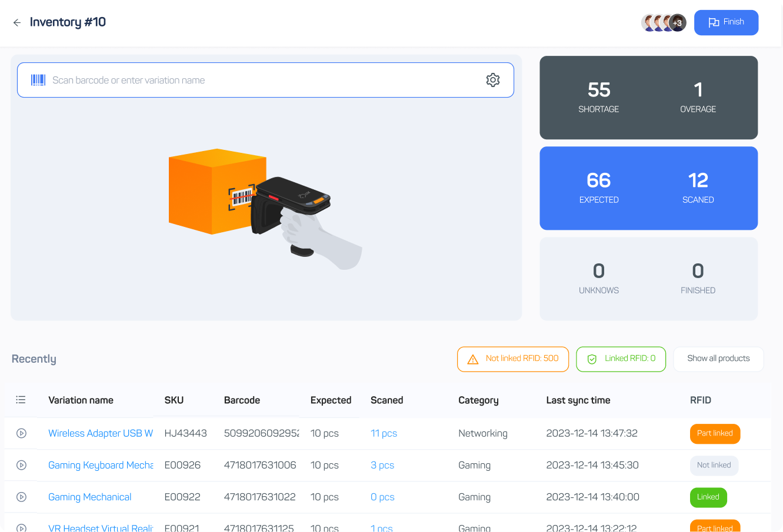This screenshot has width=783, height=532.
Task: Sort by Expected column header
Action: pyautogui.click(x=331, y=400)
